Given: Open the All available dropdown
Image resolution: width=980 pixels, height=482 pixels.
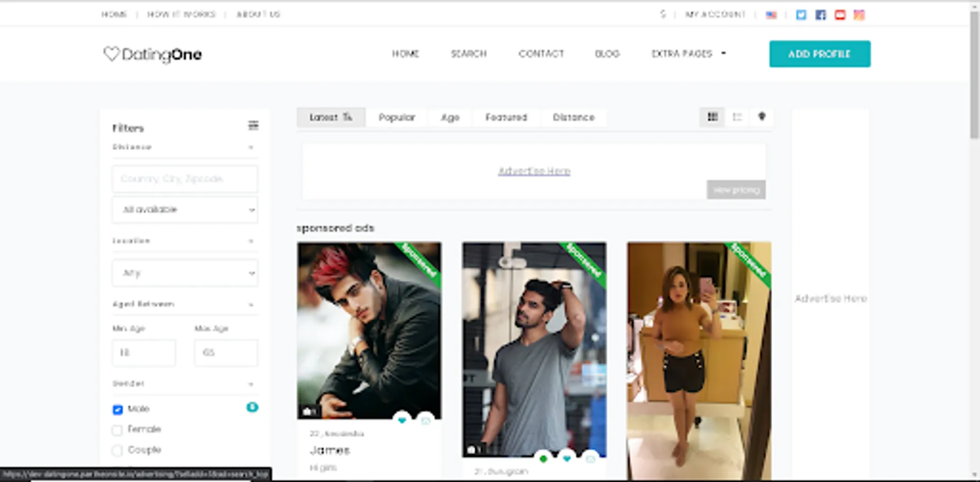Looking at the screenshot, I should pos(185,209).
